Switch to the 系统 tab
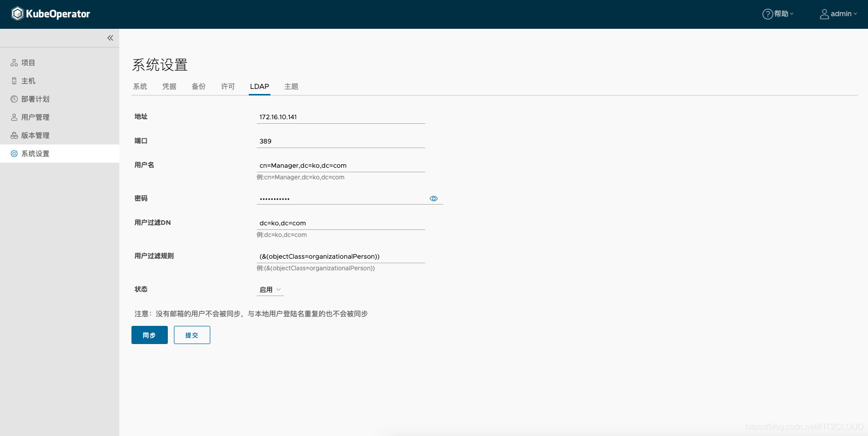The image size is (868, 436). [140, 86]
